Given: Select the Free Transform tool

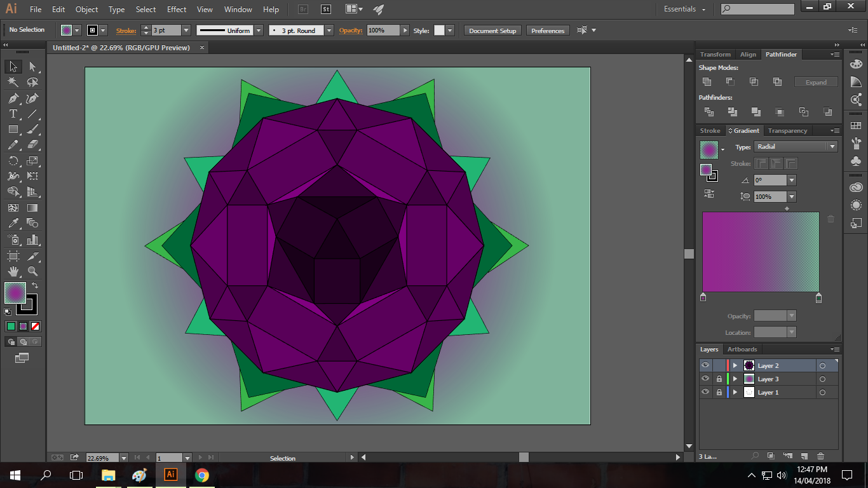Looking at the screenshot, I should point(32,176).
